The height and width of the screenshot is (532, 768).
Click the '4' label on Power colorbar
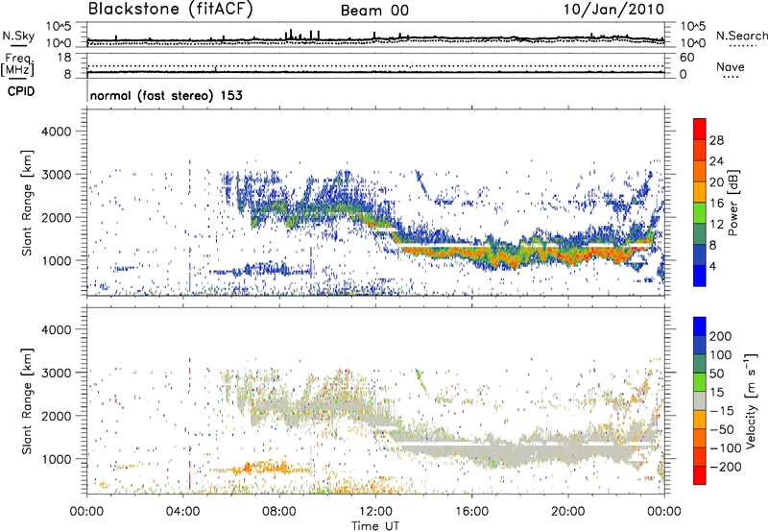click(713, 266)
